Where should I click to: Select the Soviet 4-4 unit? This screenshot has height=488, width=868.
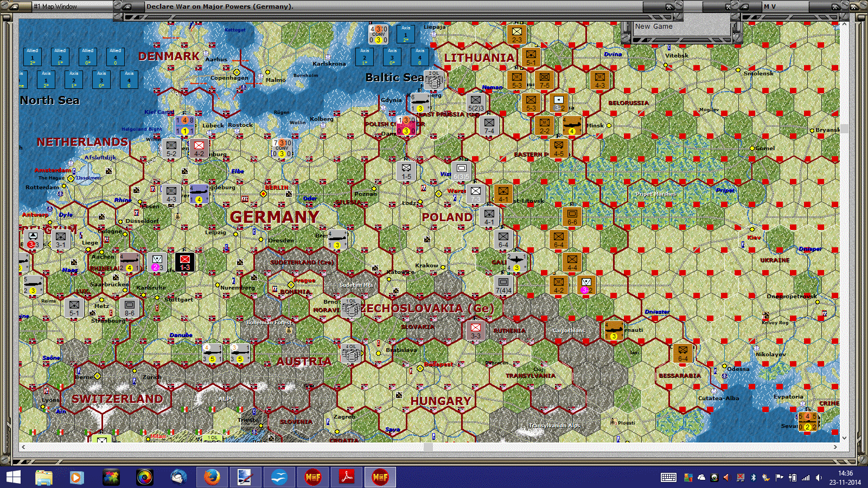[x=572, y=262]
